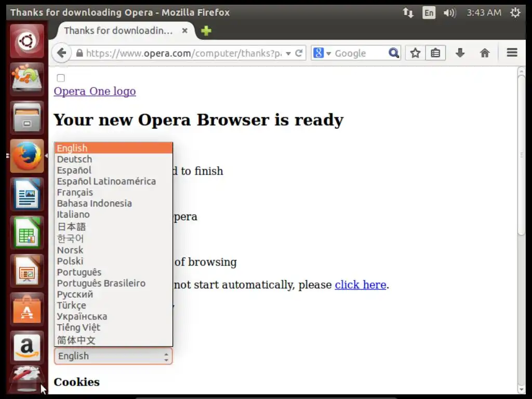Open the Ubuntu Dash launcher
The width and height of the screenshot is (532, 399).
pos(27,41)
